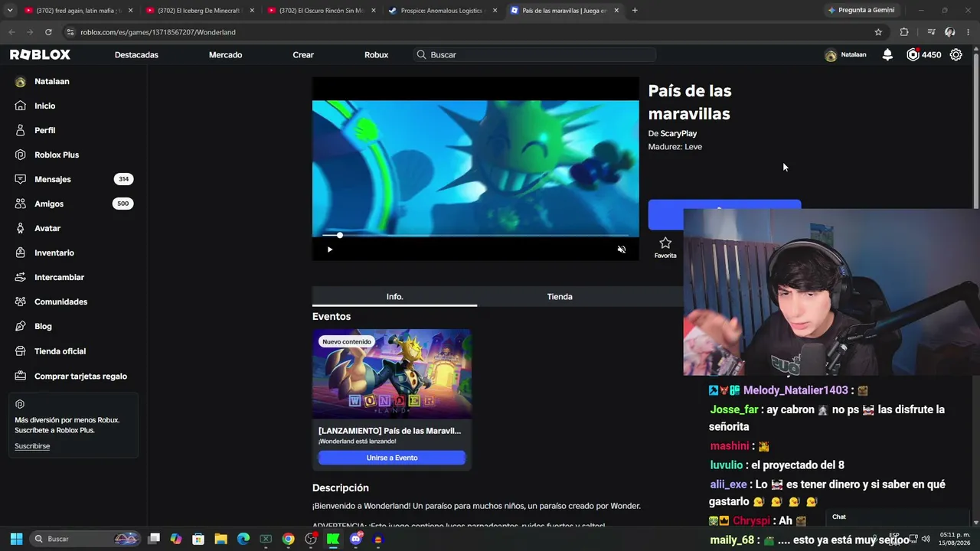Screen dimensions: 980x551
Task: Open Crear in the Roblox top menu
Action: tap(303, 55)
